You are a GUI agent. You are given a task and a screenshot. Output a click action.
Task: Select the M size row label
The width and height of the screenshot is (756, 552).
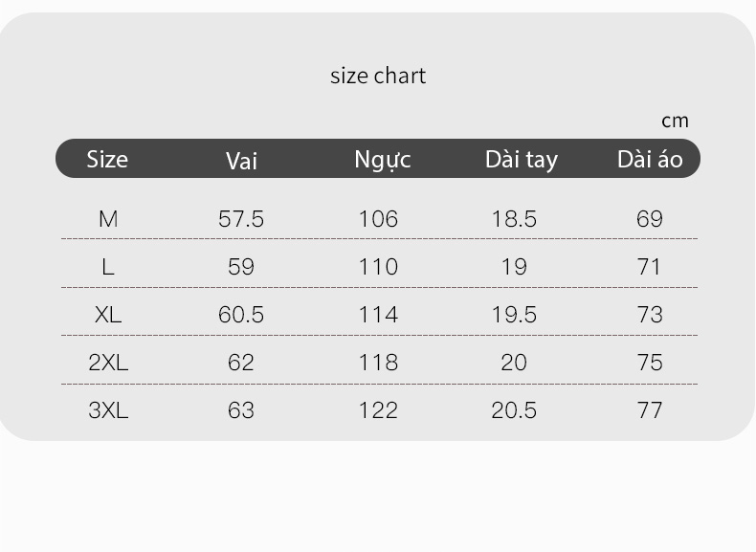click(108, 219)
